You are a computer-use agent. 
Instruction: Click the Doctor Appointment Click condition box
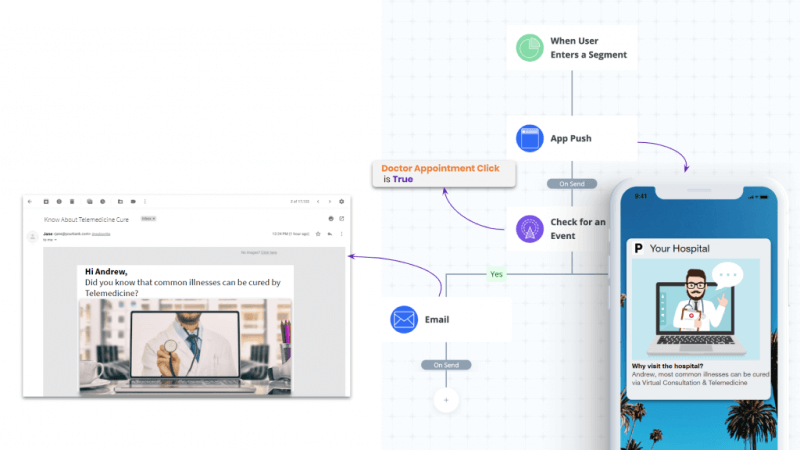[443, 173]
